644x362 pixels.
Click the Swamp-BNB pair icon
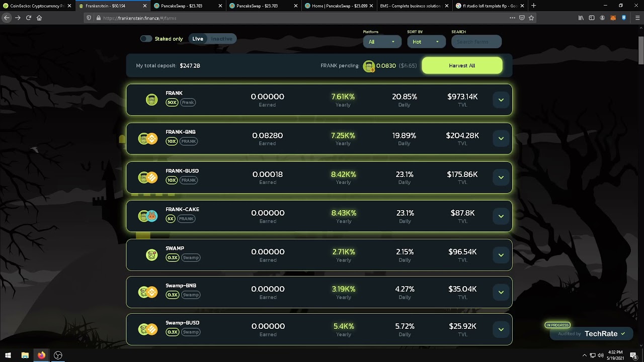tap(148, 292)
